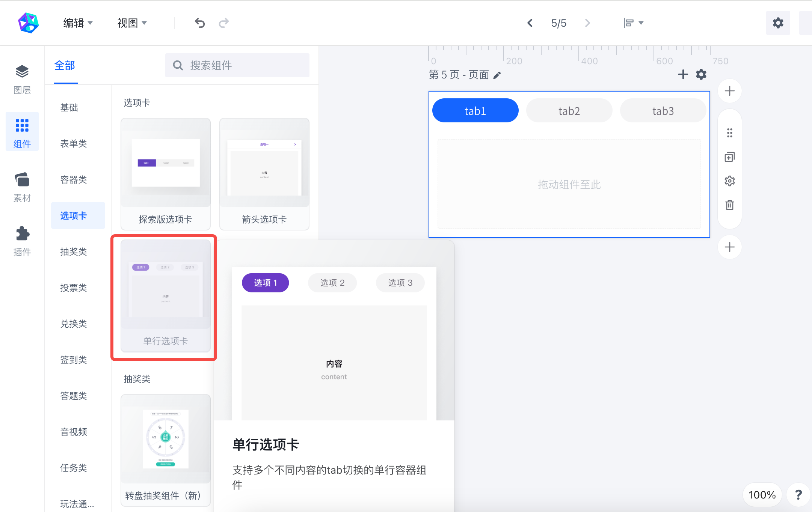Open page settings gear near title

pos(701,74)
